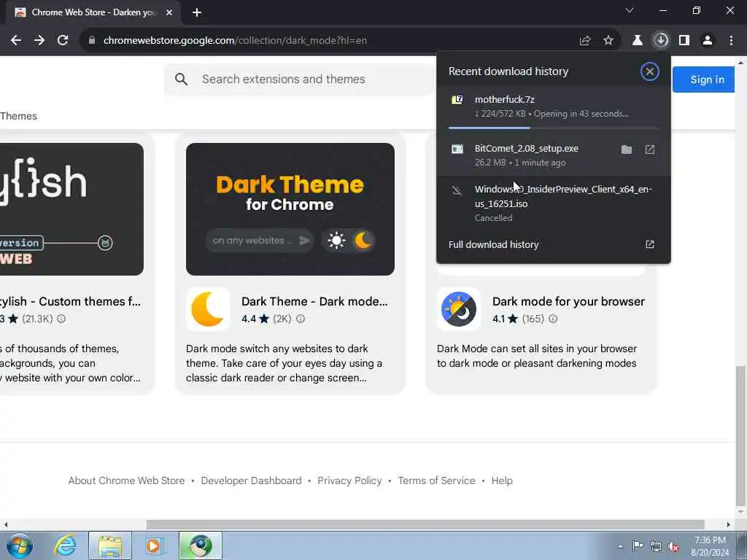Open Stylish - Custom themes title

[x=70, y=301]
